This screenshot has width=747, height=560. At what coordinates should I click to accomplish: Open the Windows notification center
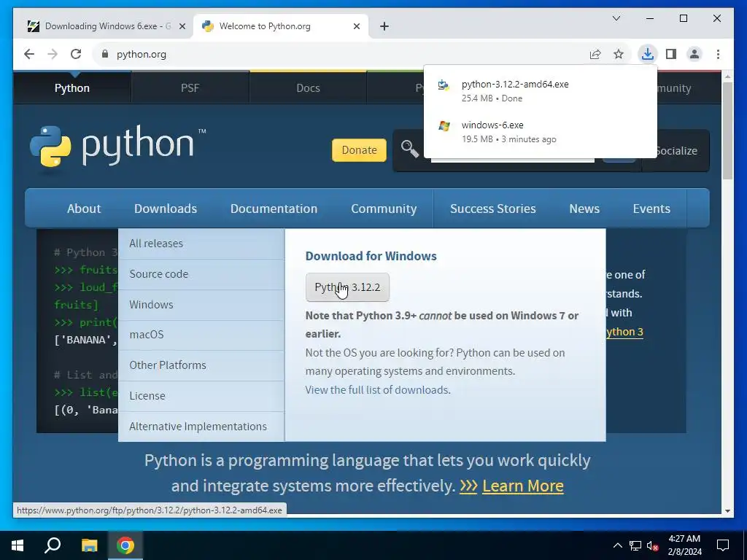[x=723, y=545]
